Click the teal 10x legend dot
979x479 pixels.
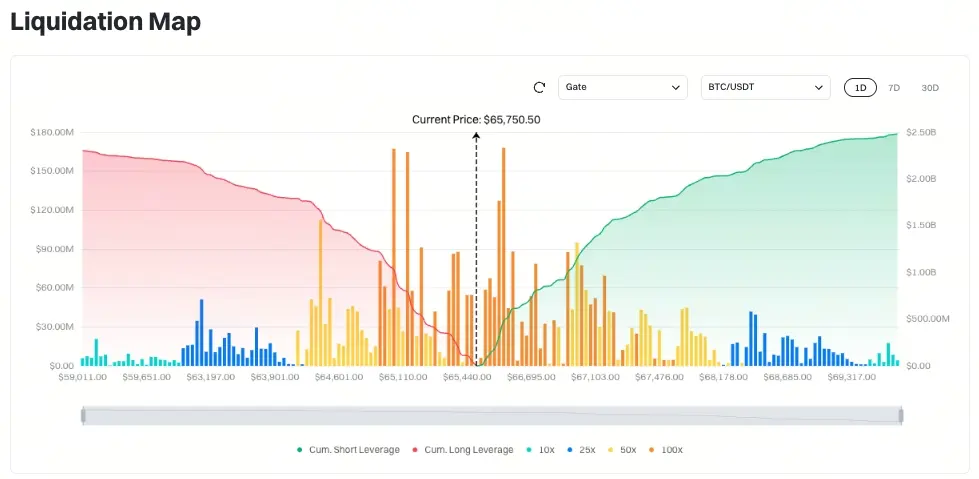pos(528,450)
